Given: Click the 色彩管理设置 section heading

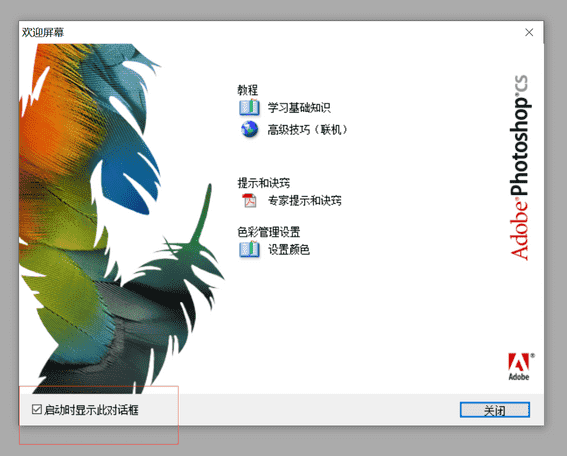Looking at the screenshot, I should coord(269,232).
